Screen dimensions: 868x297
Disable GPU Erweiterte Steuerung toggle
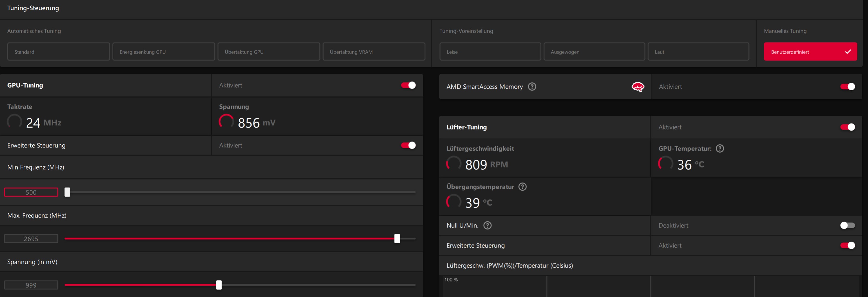pyautogui.click(x=408, y=145)
